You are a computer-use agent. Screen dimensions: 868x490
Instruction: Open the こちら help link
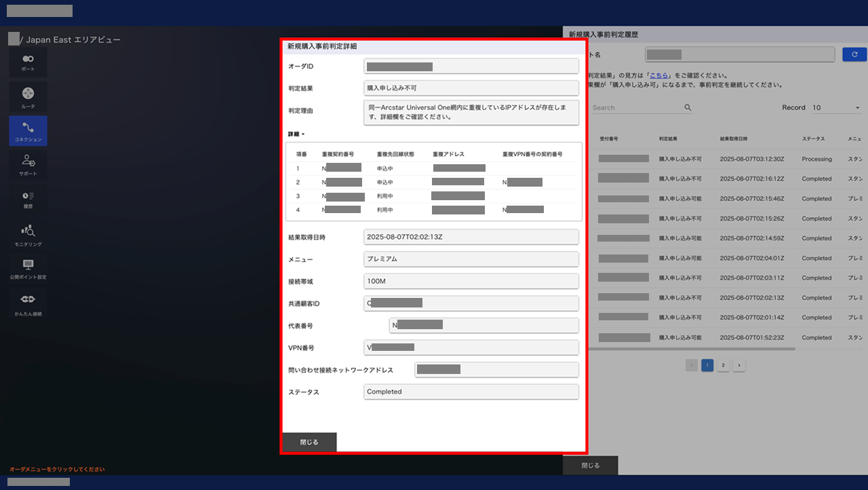point(660,75)
